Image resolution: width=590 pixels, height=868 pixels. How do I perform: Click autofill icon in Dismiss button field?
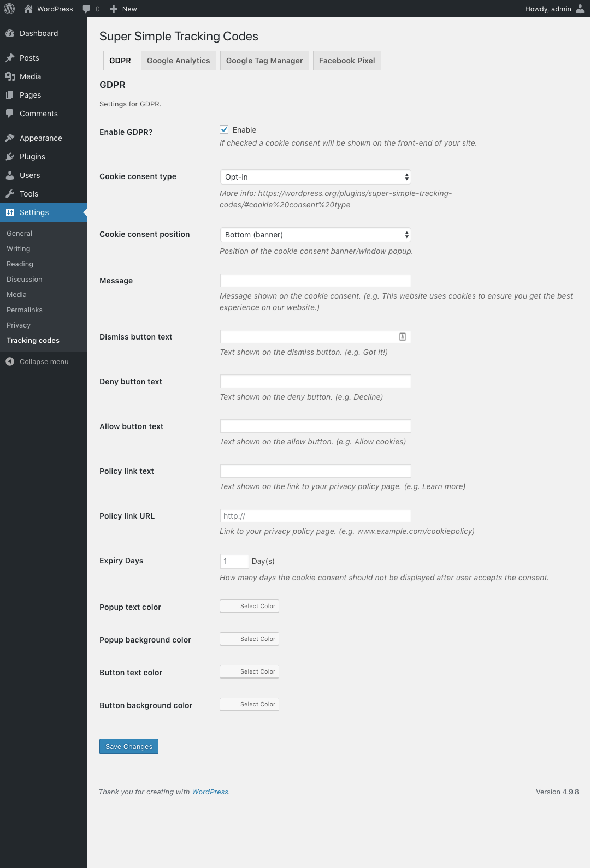click(x=403, y=337)
